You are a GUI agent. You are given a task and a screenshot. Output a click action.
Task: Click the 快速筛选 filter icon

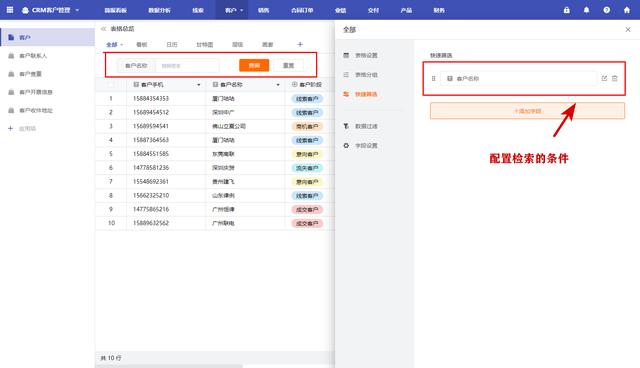[x=346, y=94]
